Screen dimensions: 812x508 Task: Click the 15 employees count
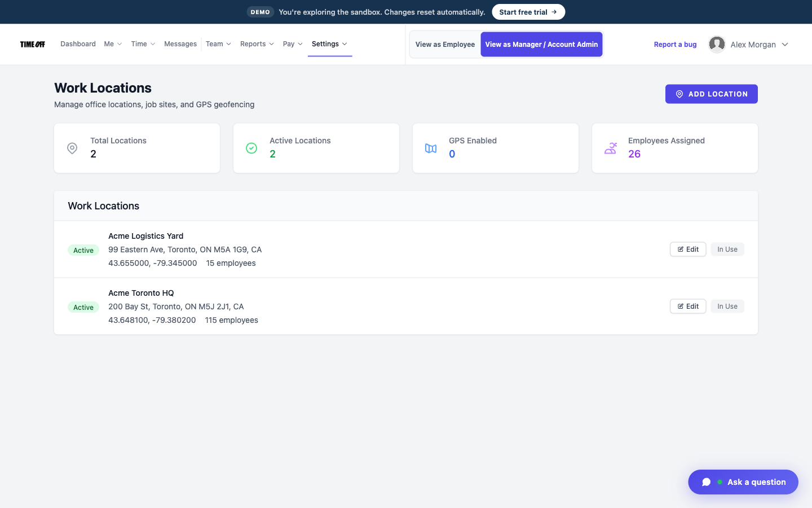(231, 263)
